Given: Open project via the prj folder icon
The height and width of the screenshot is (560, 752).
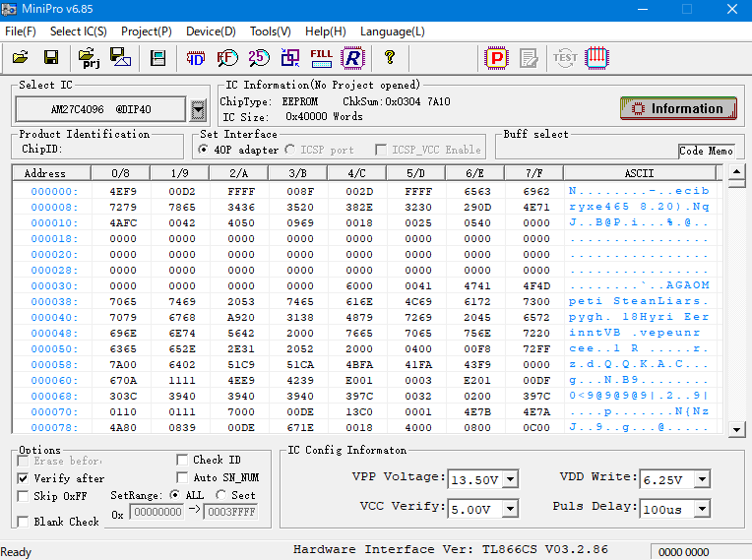Looking at the screenshot, I should tap(89, 58).
